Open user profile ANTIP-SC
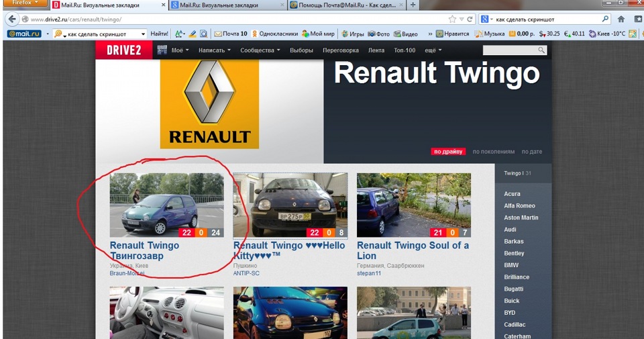This screenshot has height=339, width=644. [246, 273]
